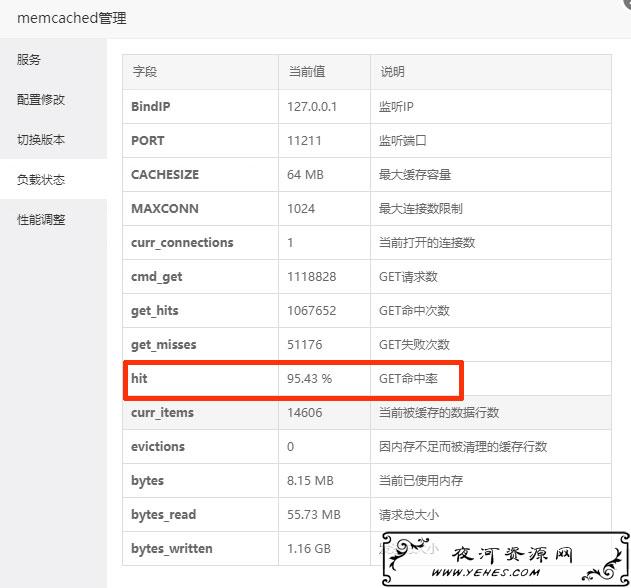Click the GET命中次数 description
This screenshot has width=631, height=588.
[x=414, y=310]
